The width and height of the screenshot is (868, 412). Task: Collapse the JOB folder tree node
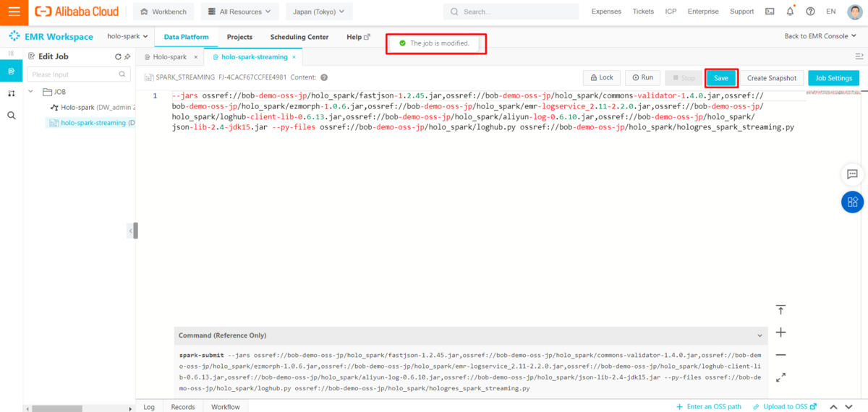[x=31, y=92]
